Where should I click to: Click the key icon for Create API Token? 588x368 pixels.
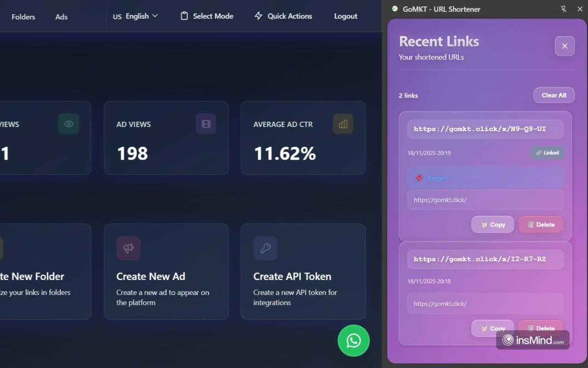coord(265,248)
